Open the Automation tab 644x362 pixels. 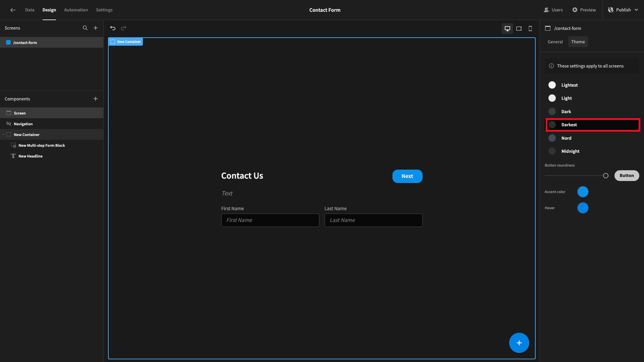pos(76,10)
